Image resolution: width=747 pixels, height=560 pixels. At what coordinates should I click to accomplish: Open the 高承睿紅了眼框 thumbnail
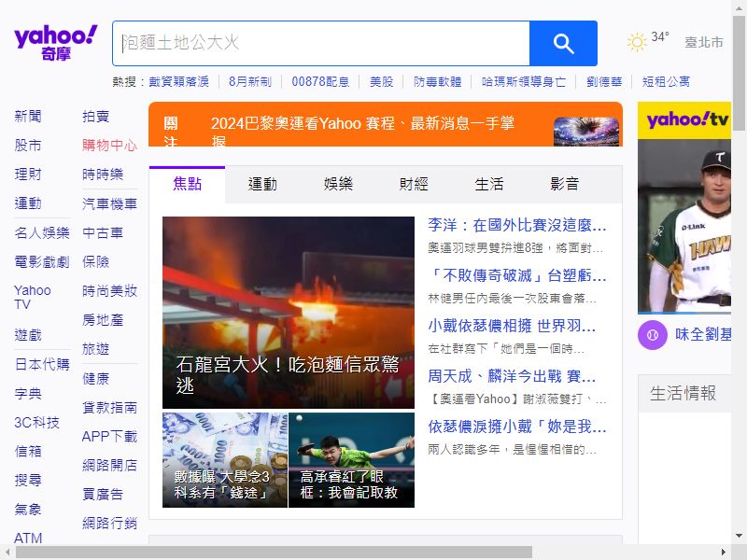[x=352, y=460]
